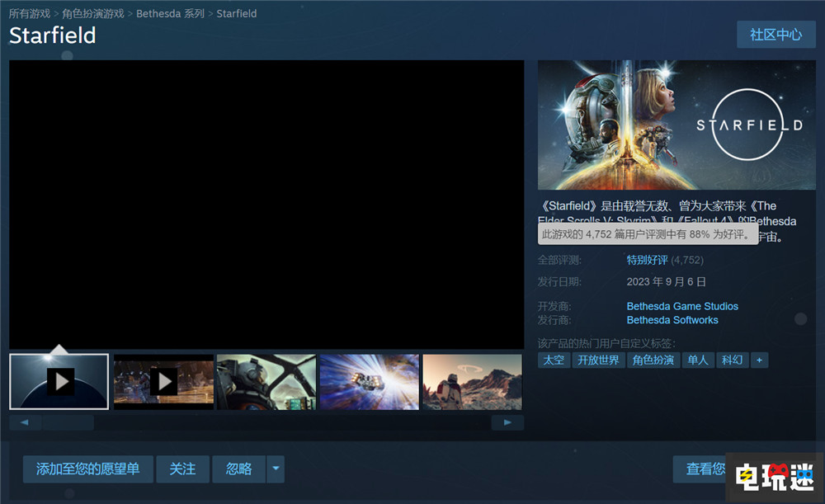Open the Bethesda Softworks publisher link

click(x=672, y=320)
